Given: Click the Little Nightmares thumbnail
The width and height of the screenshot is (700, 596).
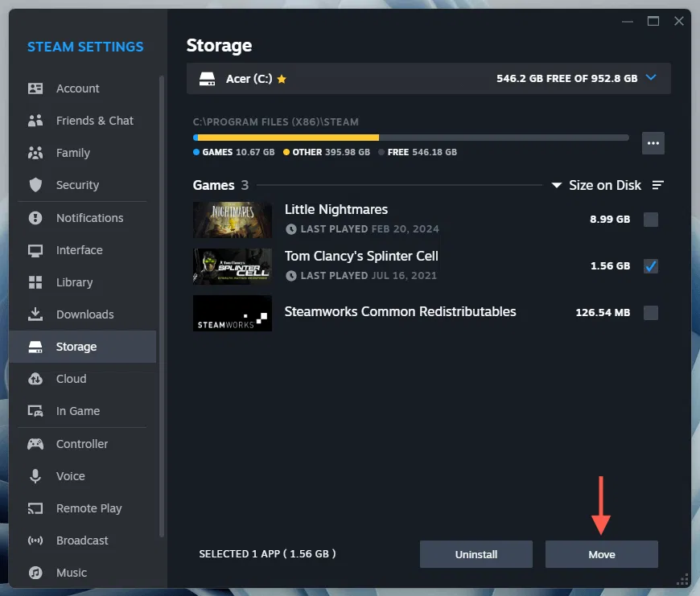Looking at the screenshot, I should tap(233, 220).
